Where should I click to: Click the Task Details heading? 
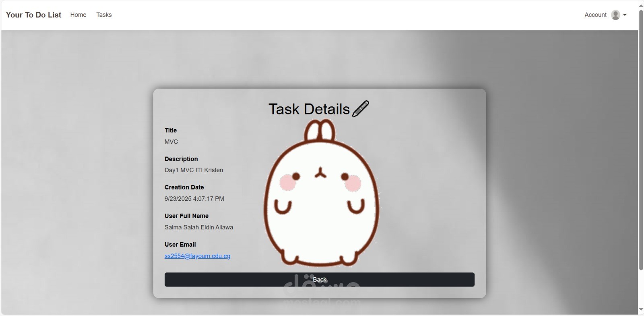point(309,109)
